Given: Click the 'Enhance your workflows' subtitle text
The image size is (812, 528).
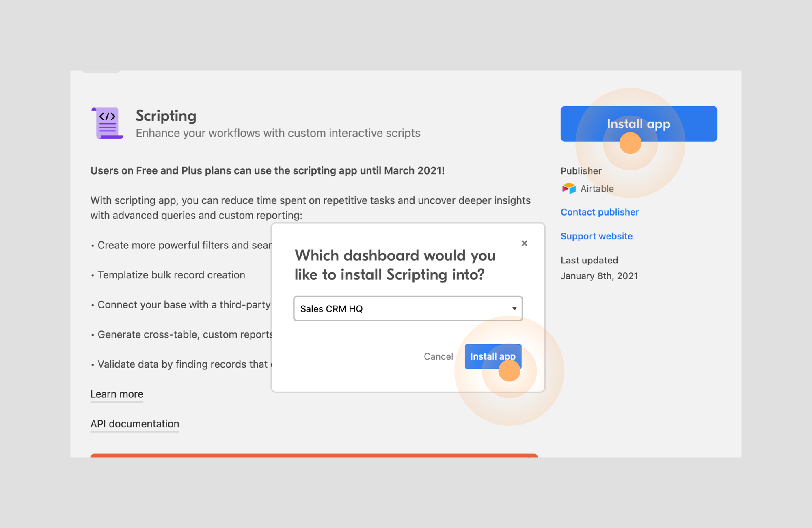Looking at the screenshot, I should coord(278,133).
